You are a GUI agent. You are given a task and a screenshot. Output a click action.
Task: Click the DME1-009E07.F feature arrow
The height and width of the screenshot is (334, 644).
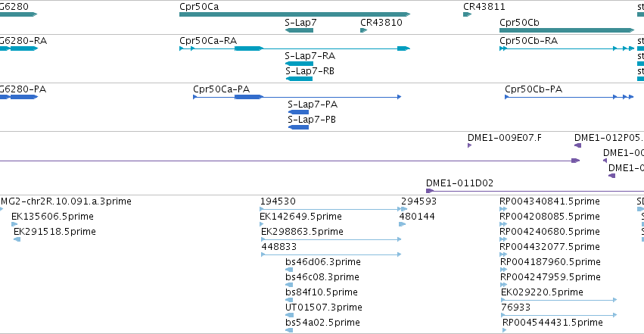(x=469, y=145)
